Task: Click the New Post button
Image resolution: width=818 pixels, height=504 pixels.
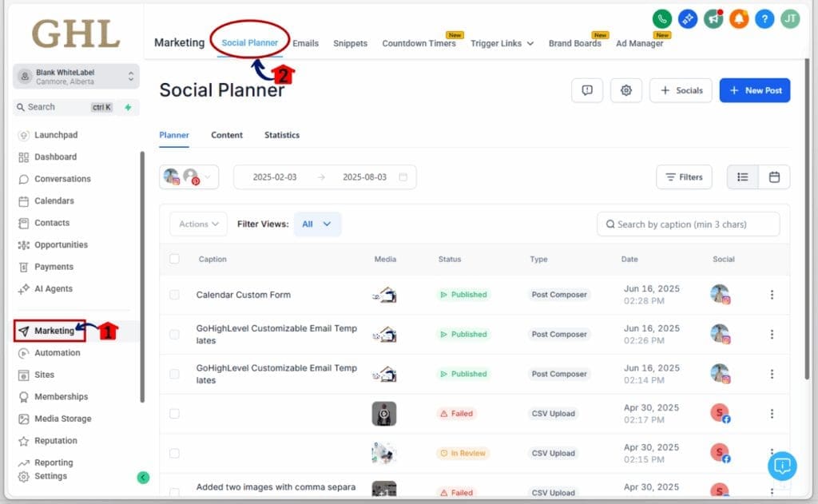Action: pos(754,90)
